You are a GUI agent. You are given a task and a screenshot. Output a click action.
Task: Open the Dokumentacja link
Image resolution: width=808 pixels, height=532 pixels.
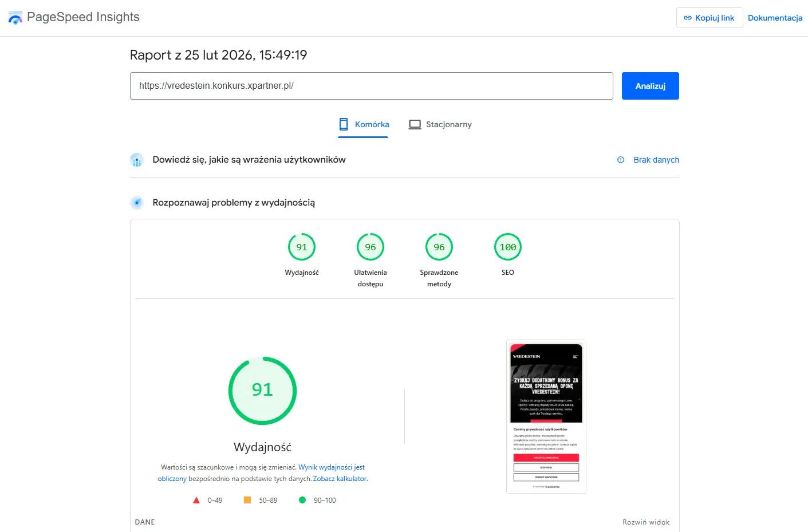click(775, 18)
